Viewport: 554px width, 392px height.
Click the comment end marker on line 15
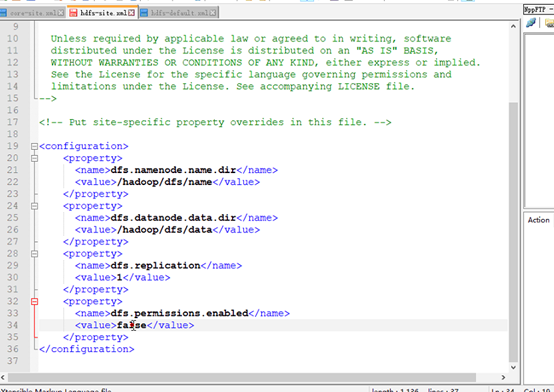coord(48,98)
